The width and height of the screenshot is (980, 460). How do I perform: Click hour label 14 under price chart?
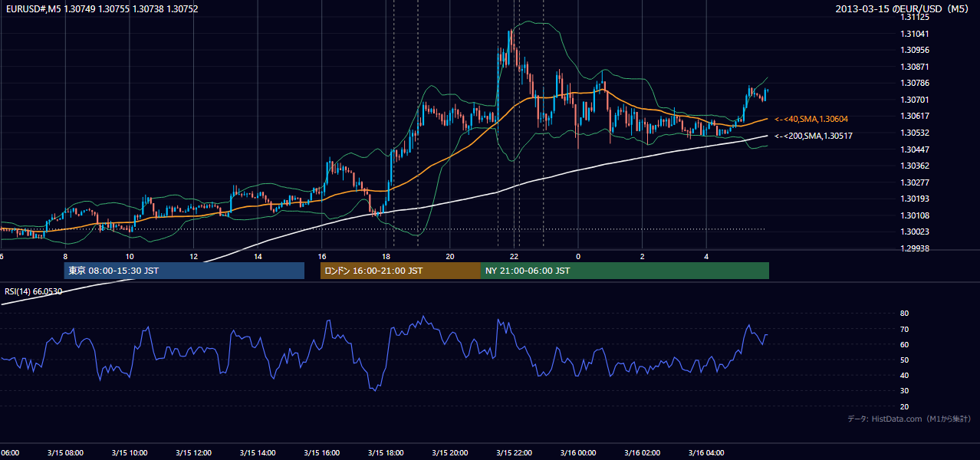tap(258, 256)
